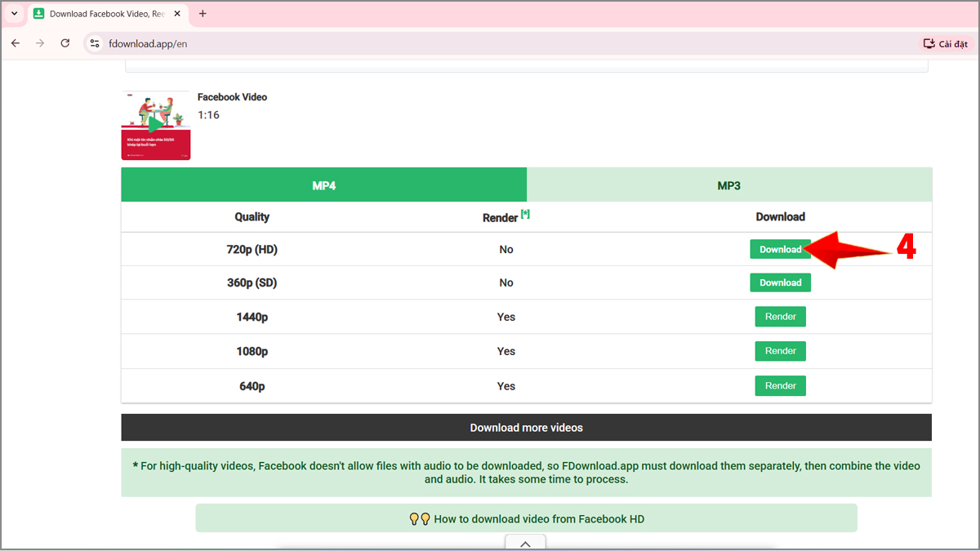Click the Yes render cell for 640p
This screenshot has width=980, height=551.
click(x=506, y=386)
